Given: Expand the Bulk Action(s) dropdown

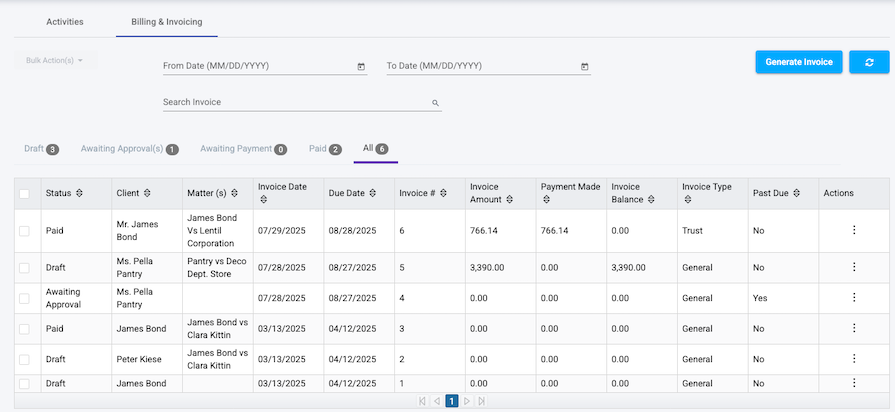Looking at the screenshot, I should click(55, 60).
